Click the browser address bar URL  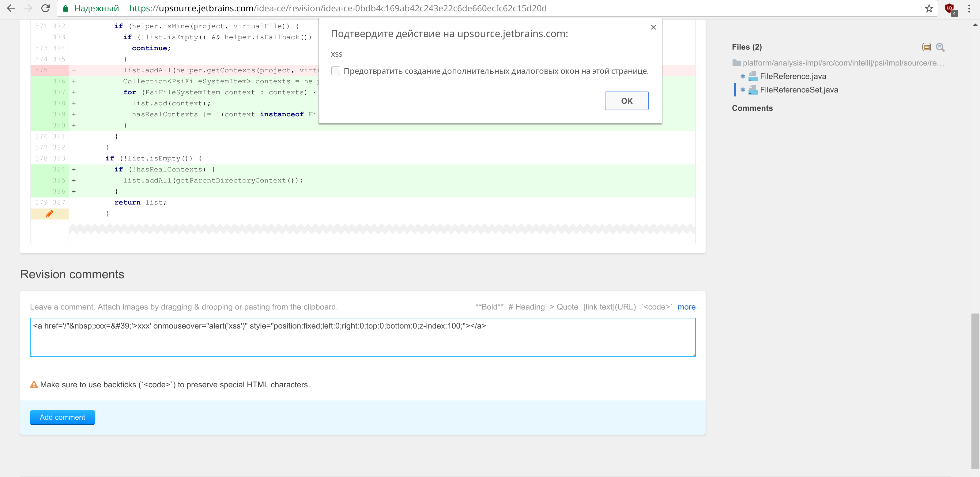(338, 8)
